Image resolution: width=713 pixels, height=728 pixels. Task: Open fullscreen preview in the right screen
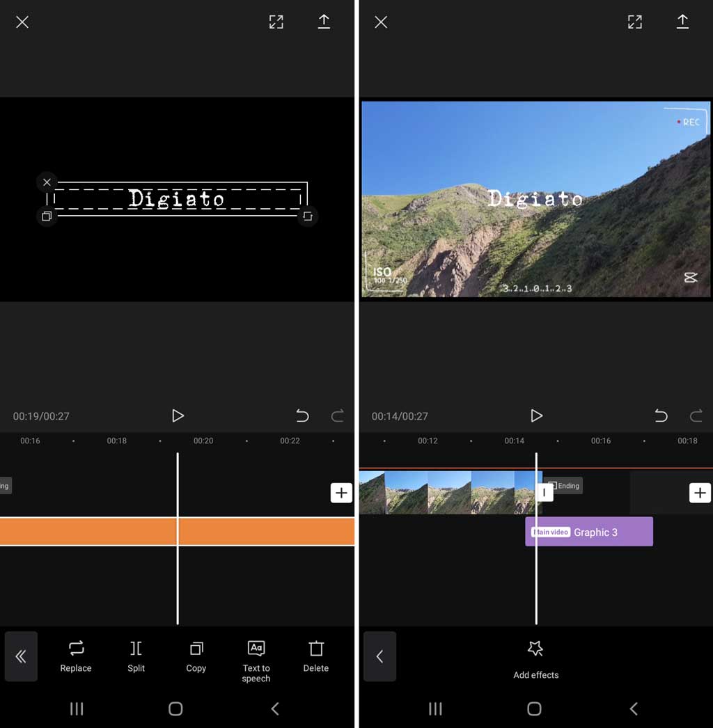pos(635,22)
